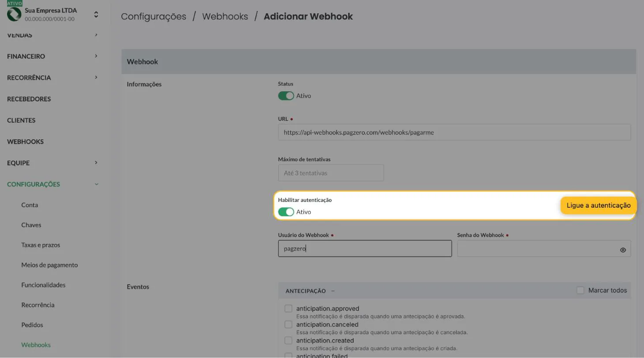644x358 pixels.
Task: Click the Usuário do Webhook field
Action: click(x=365, y=249)
